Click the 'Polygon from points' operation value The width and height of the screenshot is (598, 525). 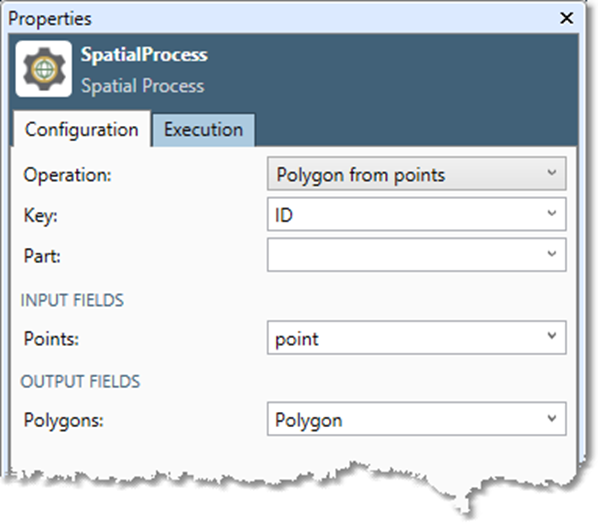click(x=360, y=175)
